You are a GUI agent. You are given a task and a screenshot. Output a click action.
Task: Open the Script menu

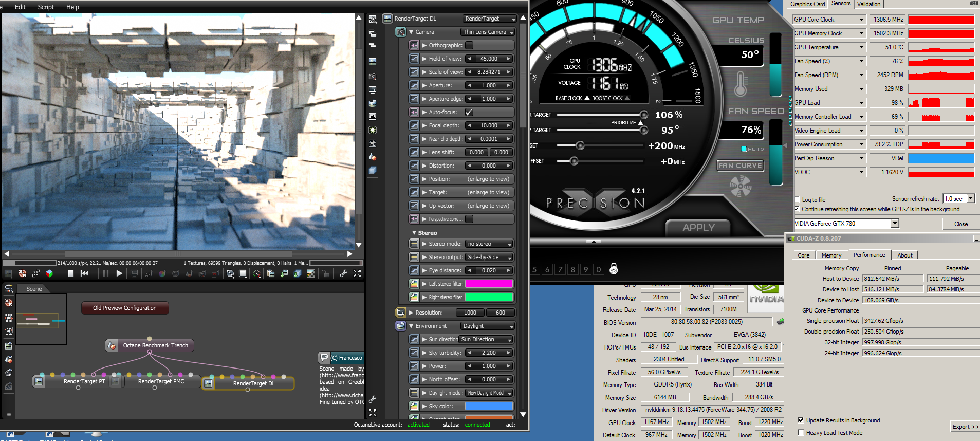point(46,7)
